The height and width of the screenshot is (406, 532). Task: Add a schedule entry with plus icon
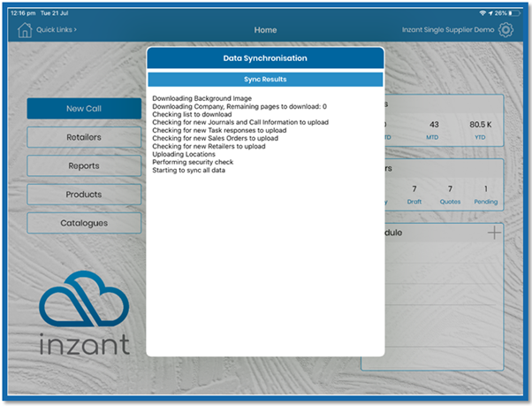coord(494,233)
